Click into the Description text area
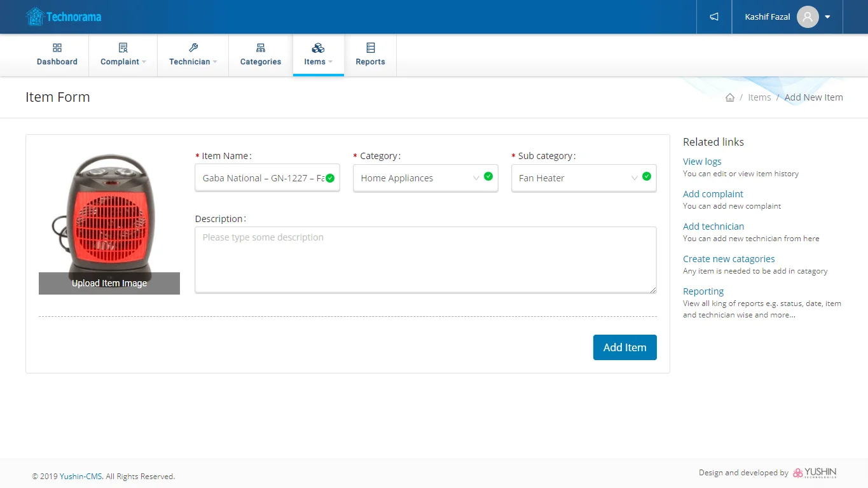Screen dimensions: 868x488 (425, 260)
